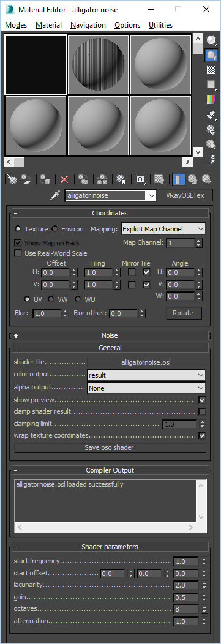The height and width of the screenshot is (644, 221).
Task: Open the Modes menu
Action: 16,25
